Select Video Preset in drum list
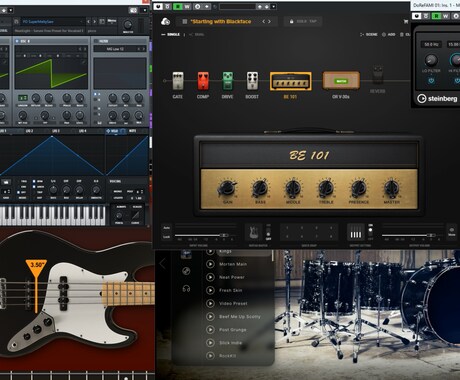The height and width of the screenshot is (380, 460). 233,303
